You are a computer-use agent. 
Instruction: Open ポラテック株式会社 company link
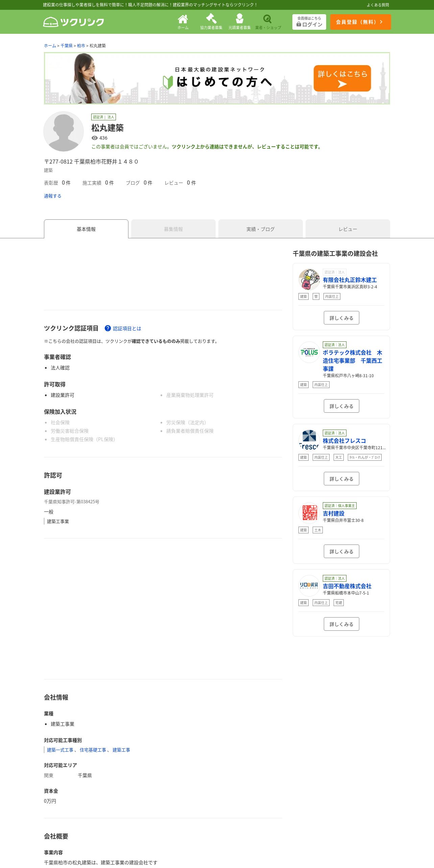353,361
